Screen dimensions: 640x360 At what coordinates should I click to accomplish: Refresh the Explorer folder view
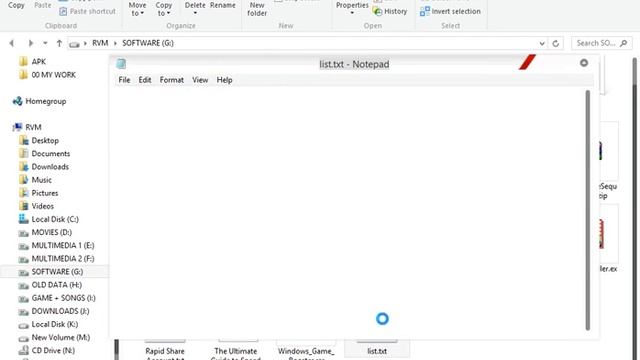pos(556,43)
